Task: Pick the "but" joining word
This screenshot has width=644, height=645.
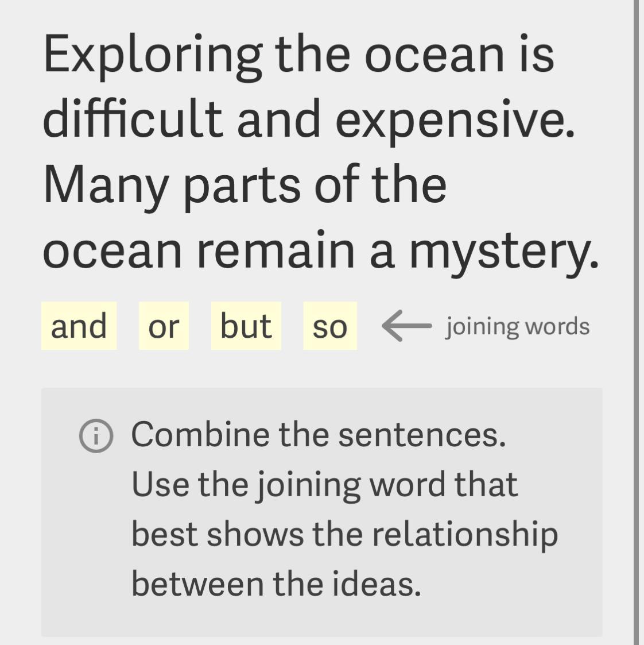Action: 246,326
